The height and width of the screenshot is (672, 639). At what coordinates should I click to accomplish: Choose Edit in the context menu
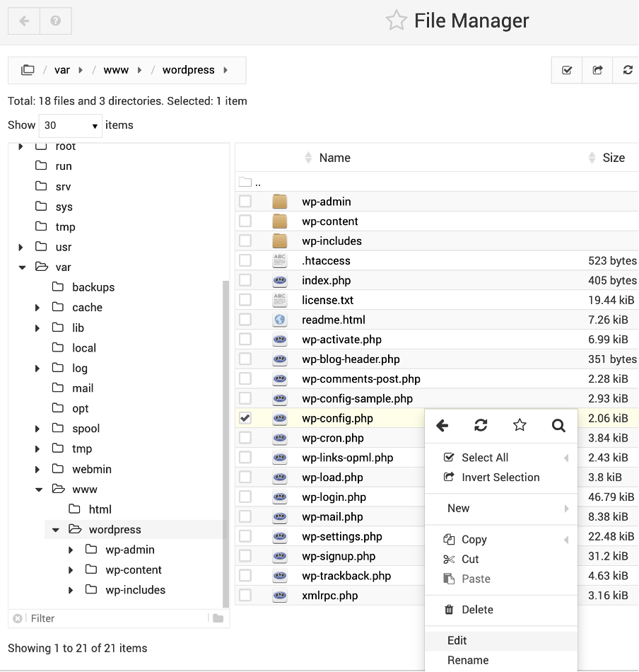click(500, 640)
